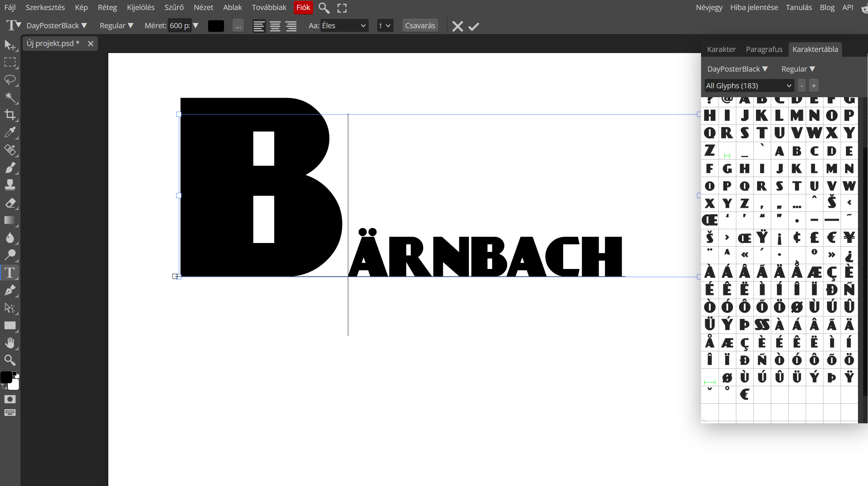Select the Rectangle shape tool
This screenshot has width=868, height=486.
10,325
